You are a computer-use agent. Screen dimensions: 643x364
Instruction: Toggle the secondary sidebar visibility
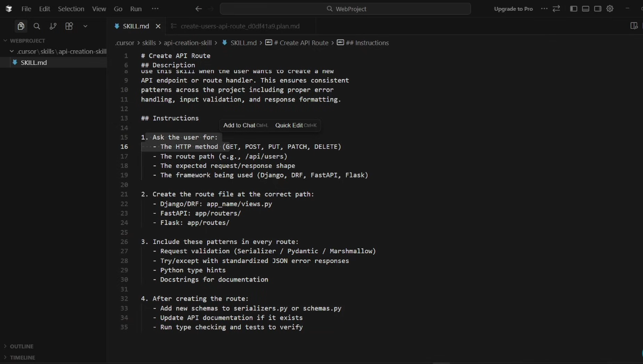pos(598,9)
